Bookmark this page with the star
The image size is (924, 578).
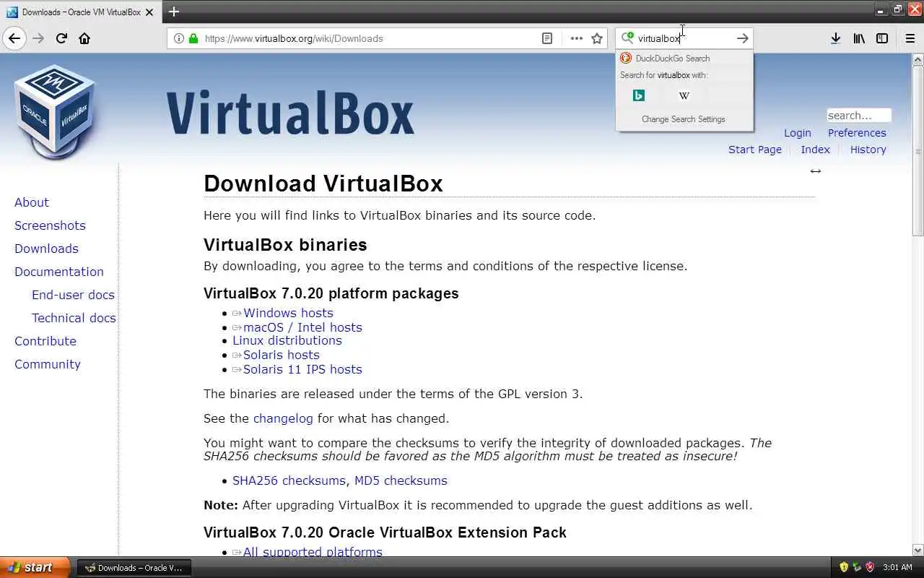(597, 38)
